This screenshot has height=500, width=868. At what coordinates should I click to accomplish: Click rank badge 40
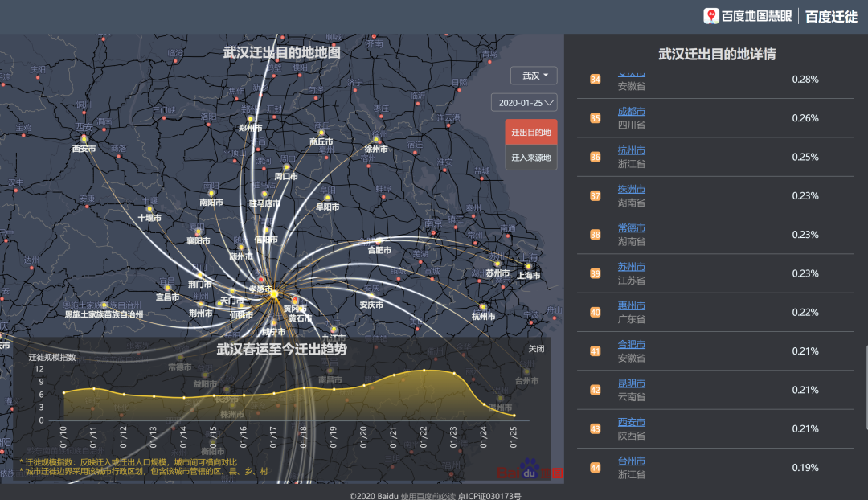pos(595,312)
